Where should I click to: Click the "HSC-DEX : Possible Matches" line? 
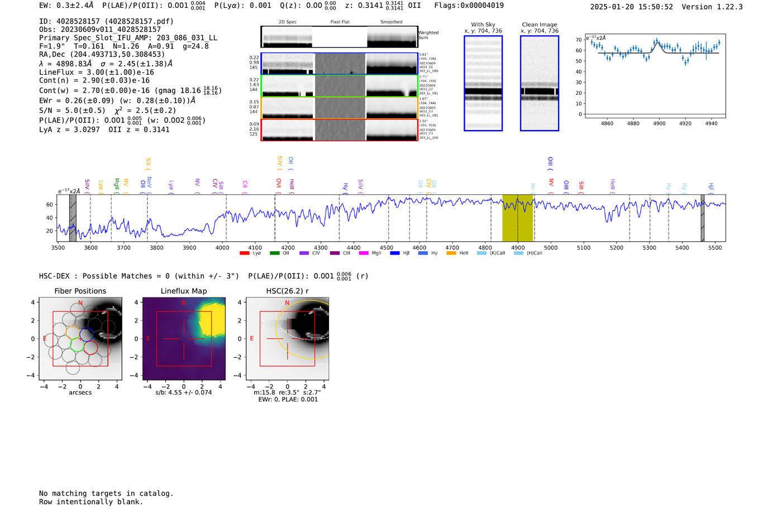point(204,276)
